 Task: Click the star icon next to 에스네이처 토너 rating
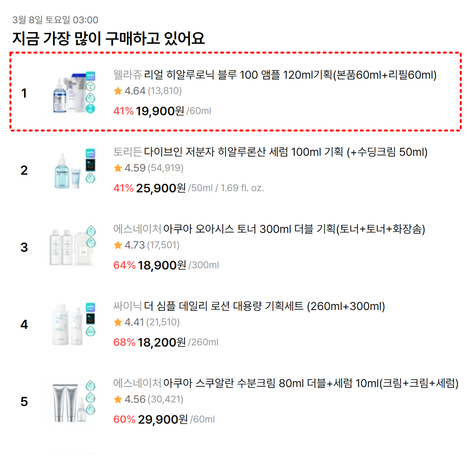pos(117,245)
